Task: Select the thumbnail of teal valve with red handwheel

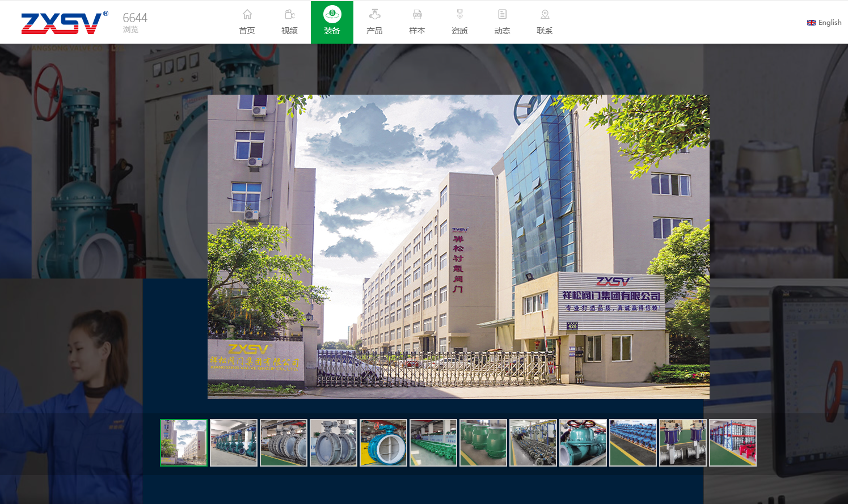Action: click(583, 443)
